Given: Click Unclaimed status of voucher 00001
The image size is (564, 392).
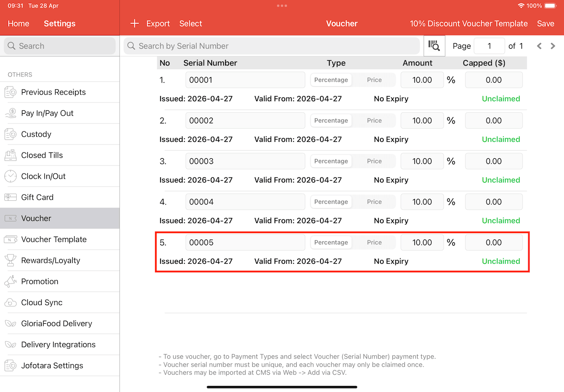Looking at the screenshot, I should [501, 98].
